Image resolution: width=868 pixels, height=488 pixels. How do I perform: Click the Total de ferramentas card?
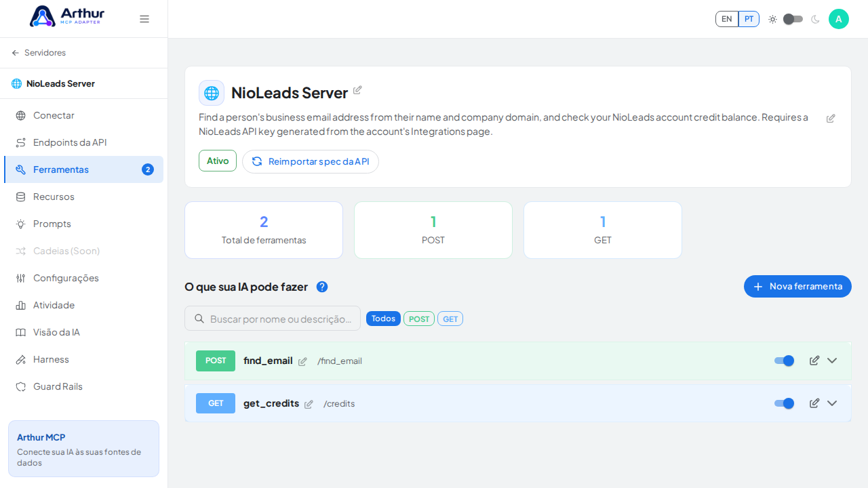[264, 230]
